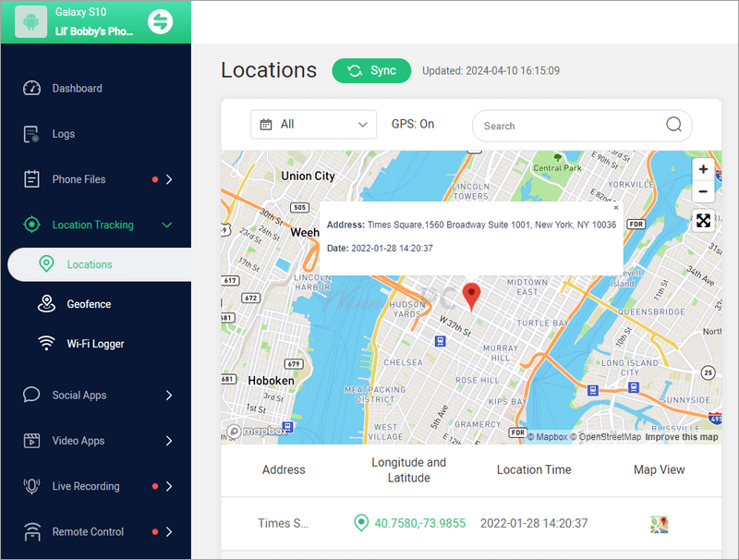Close the address popup on map

click(x=616, y=207)
